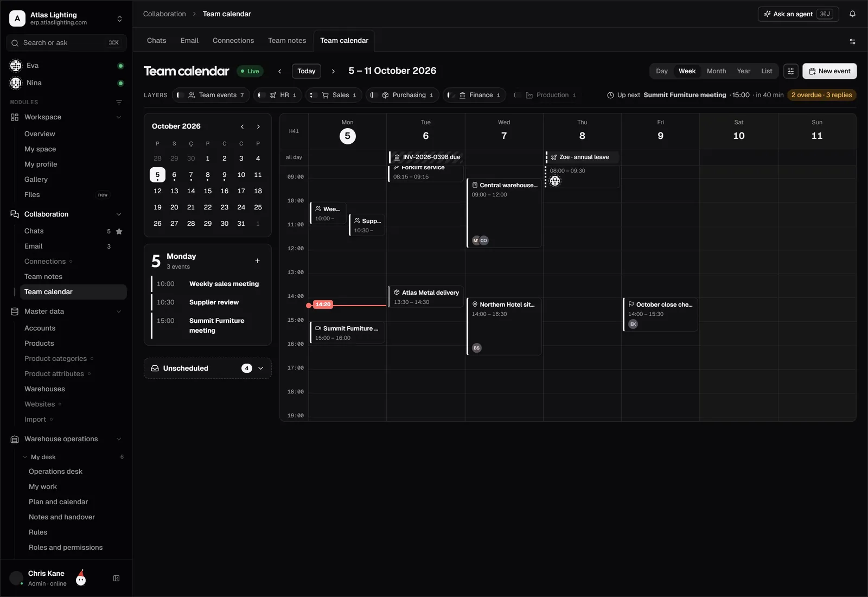Switch to the Team notes tab
The width and height of the screenshot is (868, 597).
[x=287, y=41]
